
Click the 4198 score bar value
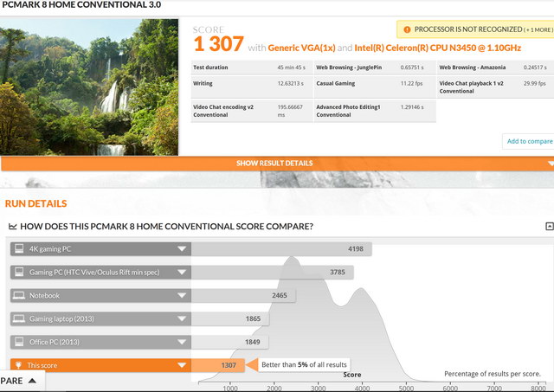point(356,249)
